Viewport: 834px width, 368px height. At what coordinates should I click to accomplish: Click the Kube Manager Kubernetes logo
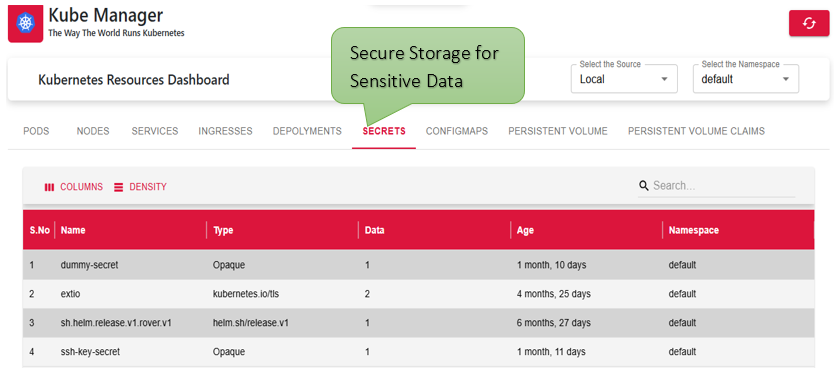coord(26,23)
